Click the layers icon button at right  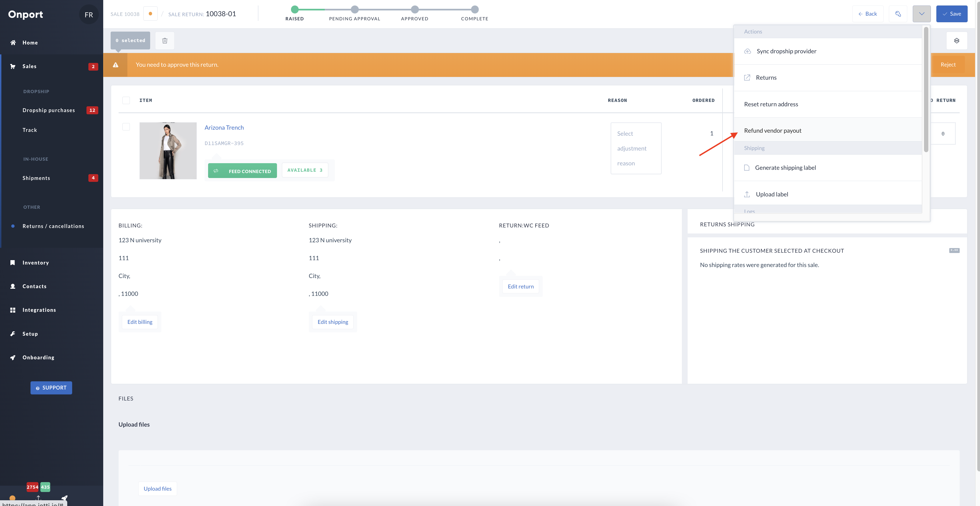pos(956,40)
